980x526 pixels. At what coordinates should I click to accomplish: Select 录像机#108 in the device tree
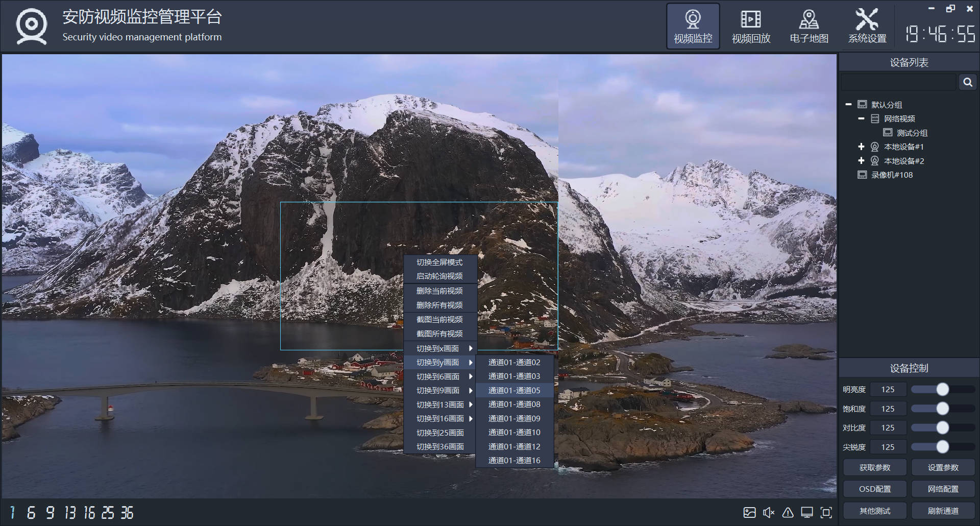pos(892,175)
